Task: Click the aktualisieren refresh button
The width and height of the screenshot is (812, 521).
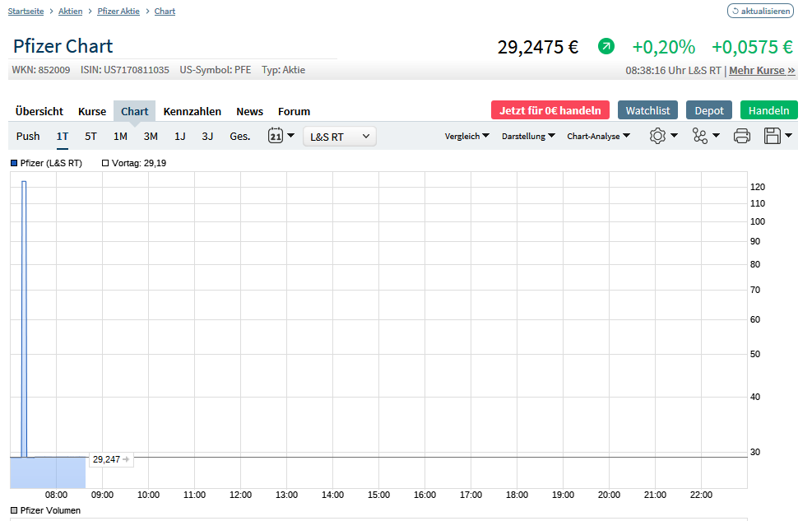Action: (760, 11)
